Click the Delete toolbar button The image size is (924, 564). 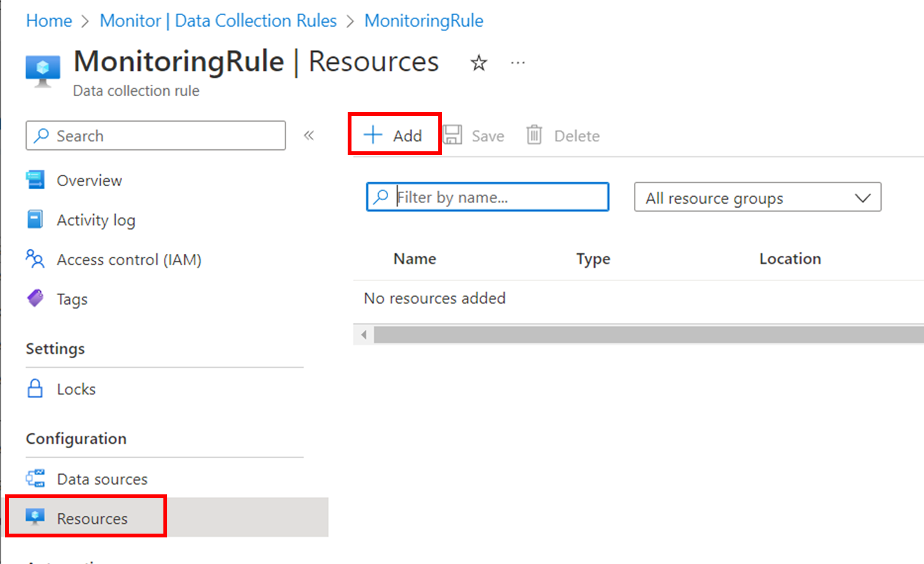(563, 135)
